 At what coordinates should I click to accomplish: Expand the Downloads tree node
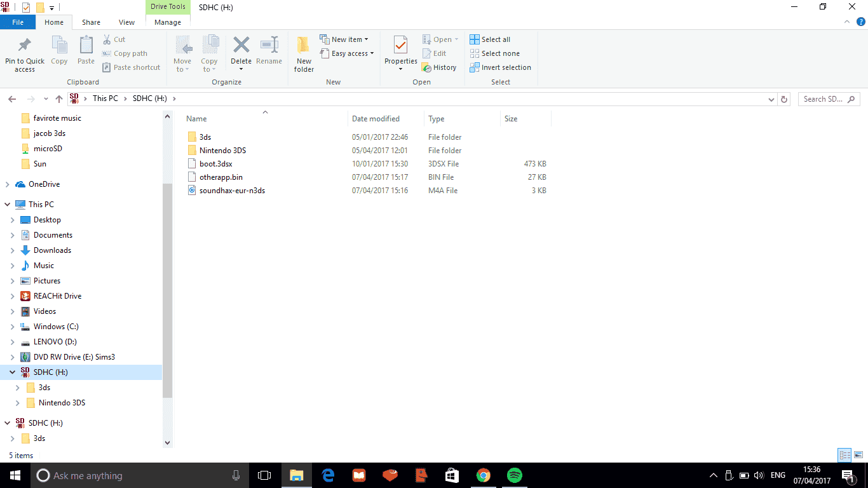[x=13, y=250]
